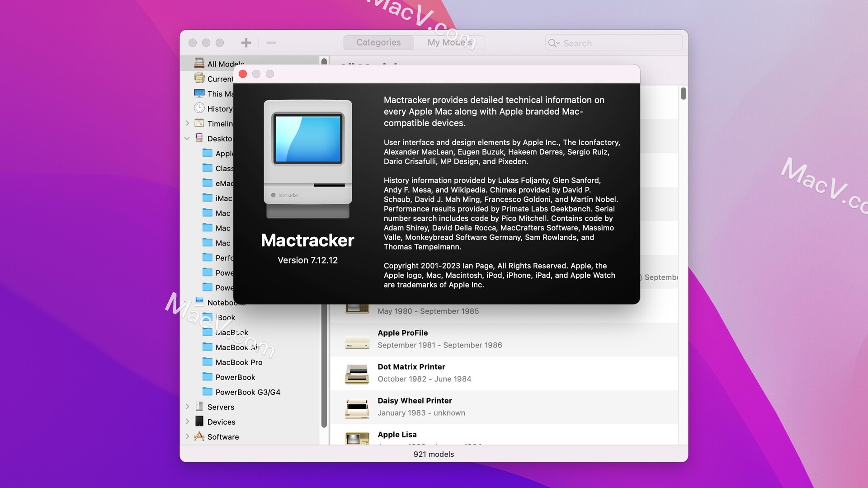Image resolution: width=868 pixels, height=488 pixels.
Task: Open the Apple folder under Desktops
Action: [x=208, y=153]
